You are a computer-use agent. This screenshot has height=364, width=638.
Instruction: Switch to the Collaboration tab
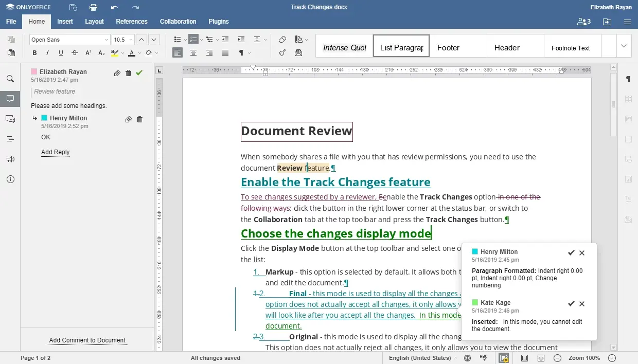click(178, 22)
